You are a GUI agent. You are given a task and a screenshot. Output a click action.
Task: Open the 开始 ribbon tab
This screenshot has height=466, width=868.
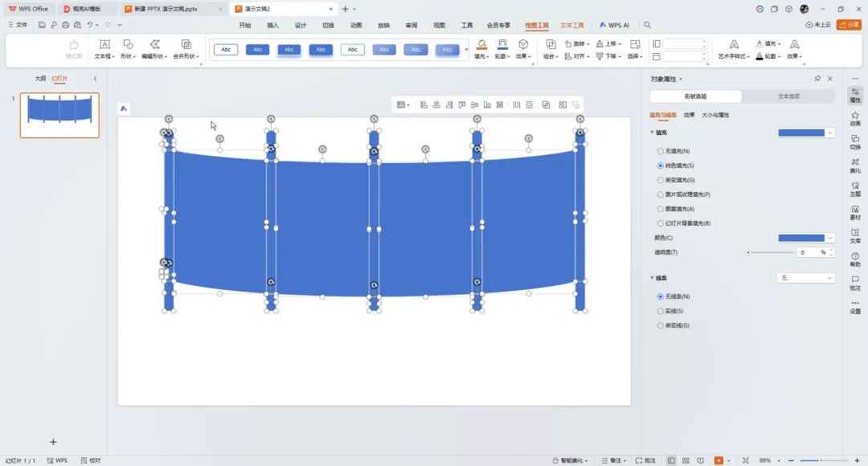click(x=244, y=25)
